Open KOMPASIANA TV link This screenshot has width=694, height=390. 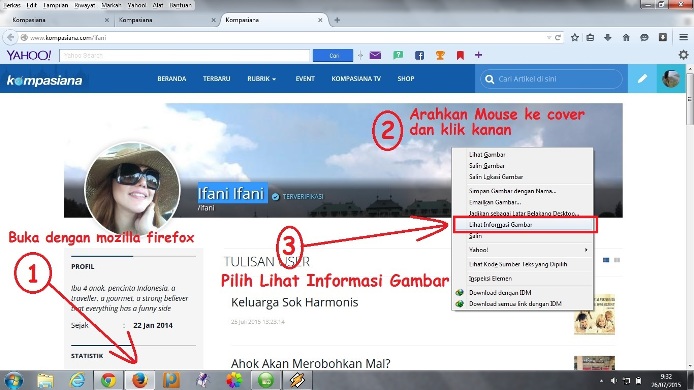pos(356,79)
